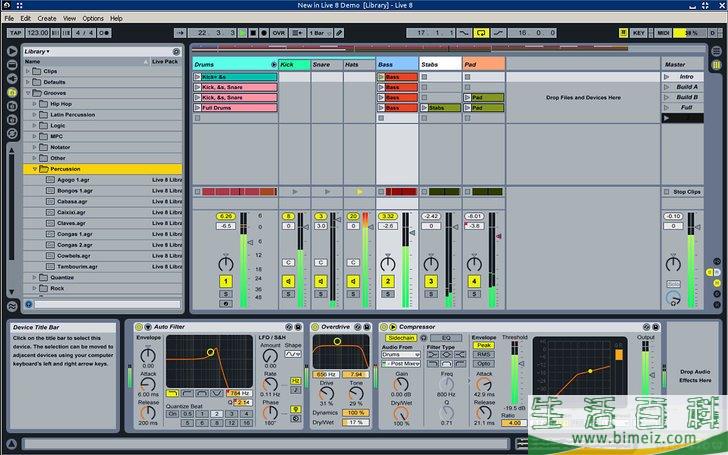Start playback with the transport Play button

pos(242,33)
